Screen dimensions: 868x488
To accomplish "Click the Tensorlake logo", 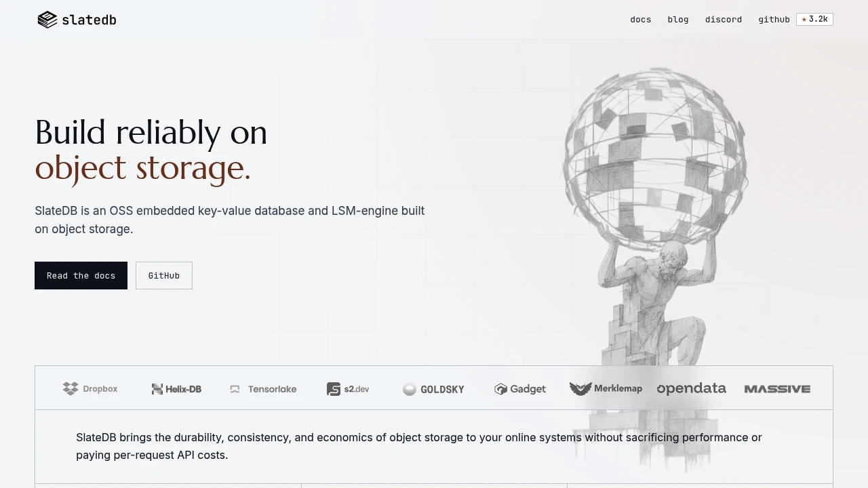I will 263,389.
